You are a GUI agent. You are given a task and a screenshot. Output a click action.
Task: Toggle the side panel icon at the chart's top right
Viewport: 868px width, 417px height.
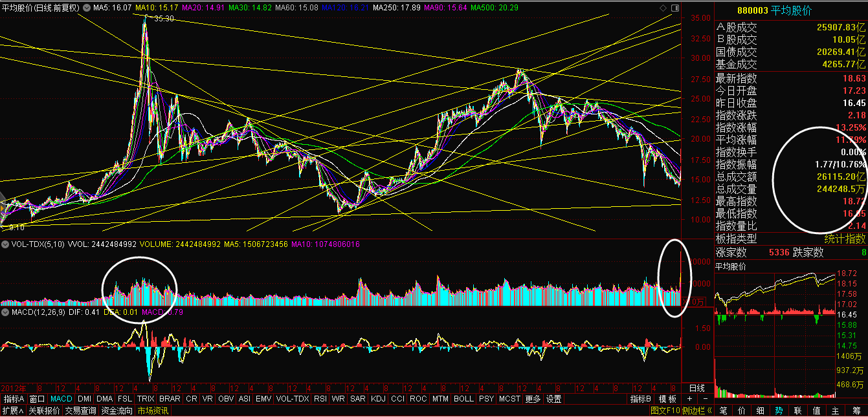674,8
